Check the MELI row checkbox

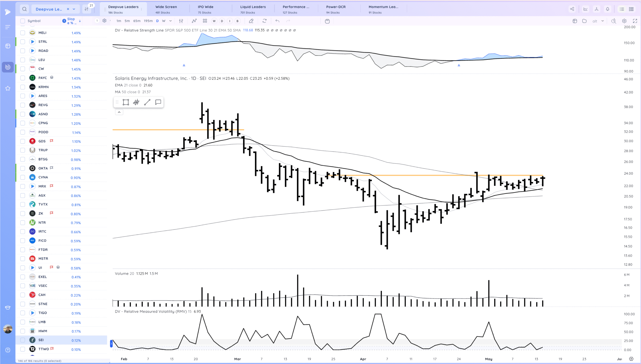pyautogui.click(x=23, y=33)
